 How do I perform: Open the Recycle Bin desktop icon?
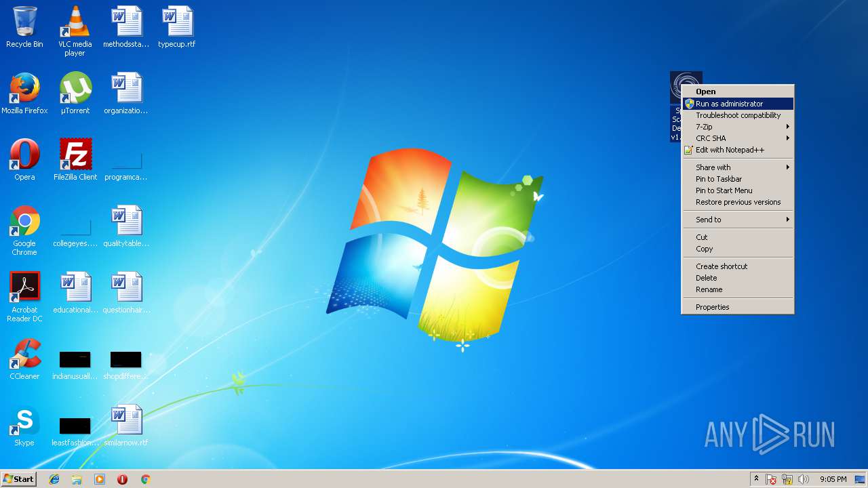[24, 27]
